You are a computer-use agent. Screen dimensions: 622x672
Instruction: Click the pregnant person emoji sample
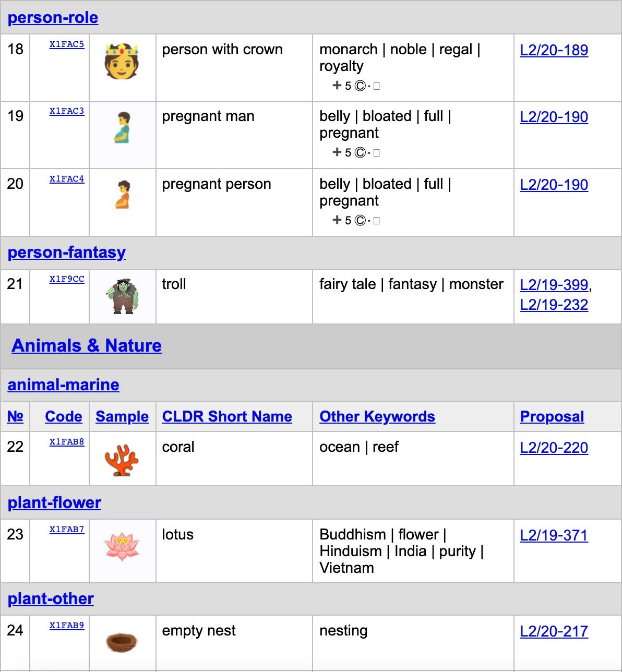pyautogui.click(x=122, y=202)
